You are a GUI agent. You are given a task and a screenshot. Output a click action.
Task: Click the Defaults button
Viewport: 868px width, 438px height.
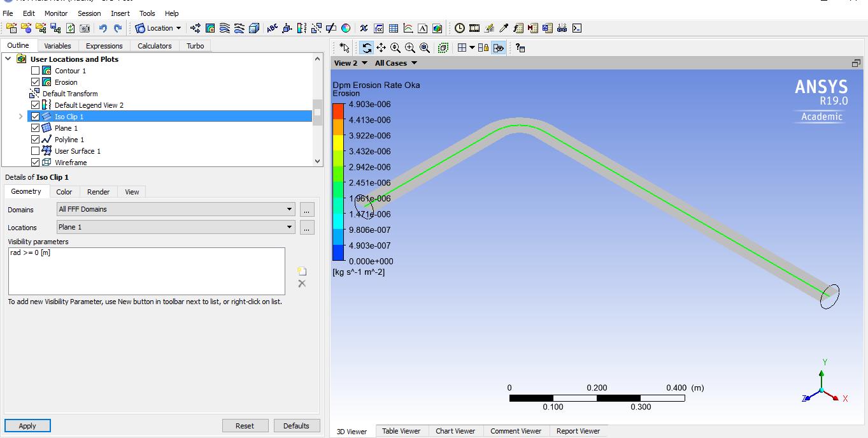[296, 426]
